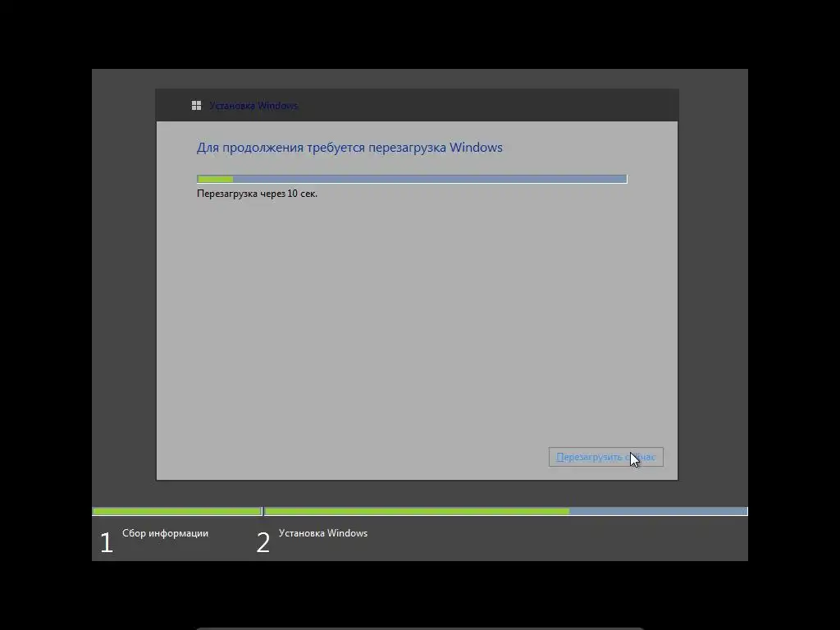This screenshot has width=840, height=630.
Task: Click the Windows logo in setup title bar
Action: point(196,106)
